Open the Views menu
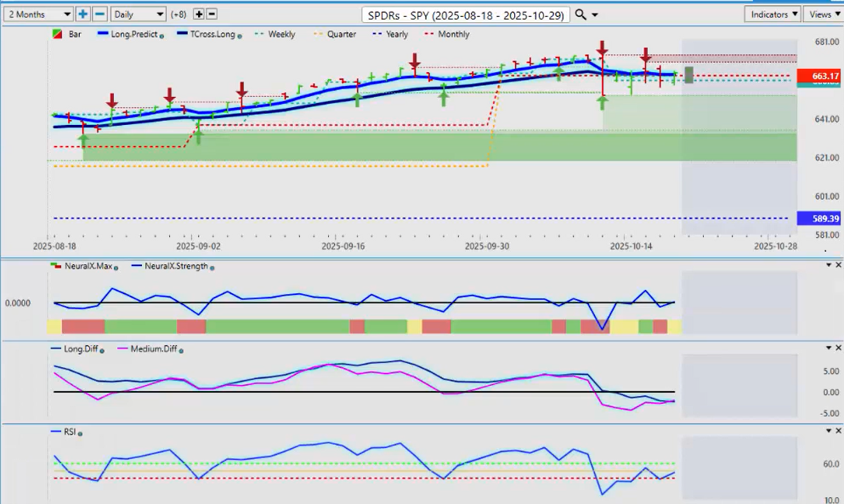 tap(823, 14)
